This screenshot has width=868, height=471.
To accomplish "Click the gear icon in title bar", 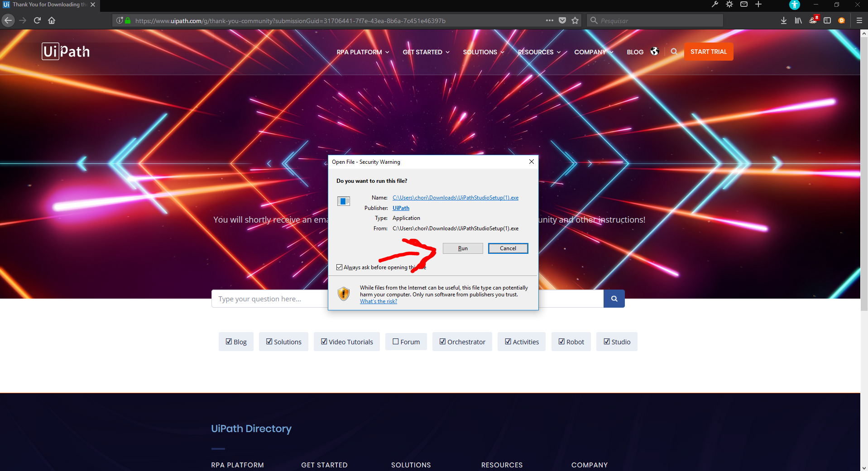I will pos(729,5).
